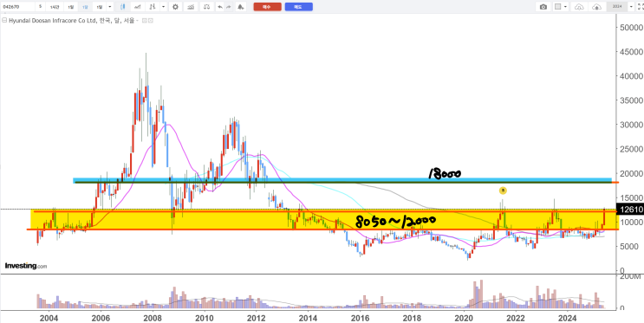Click the blue 매도 sell button
The height and width of the screenshot is (323, 644).
pos(298,7)
